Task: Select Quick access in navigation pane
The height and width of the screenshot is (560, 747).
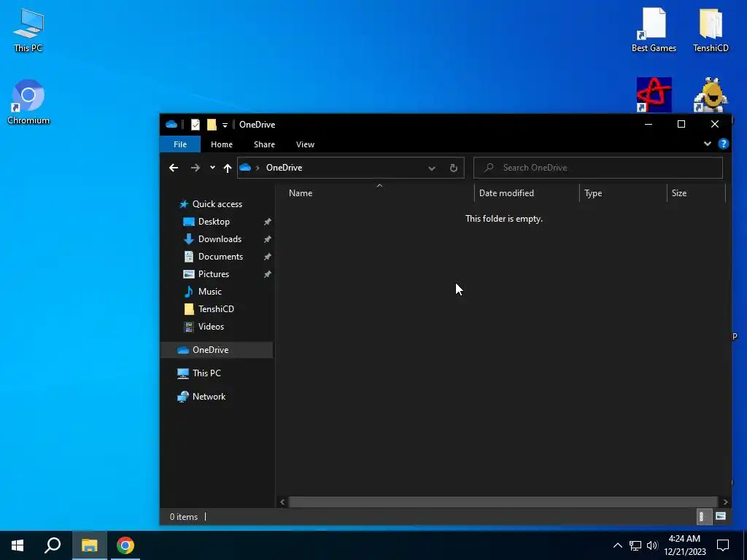Action: click(217, 204)
